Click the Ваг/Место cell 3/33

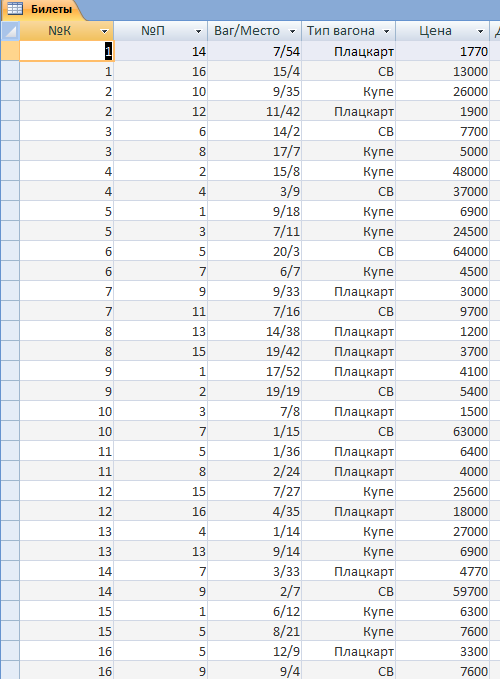(255, 571)
